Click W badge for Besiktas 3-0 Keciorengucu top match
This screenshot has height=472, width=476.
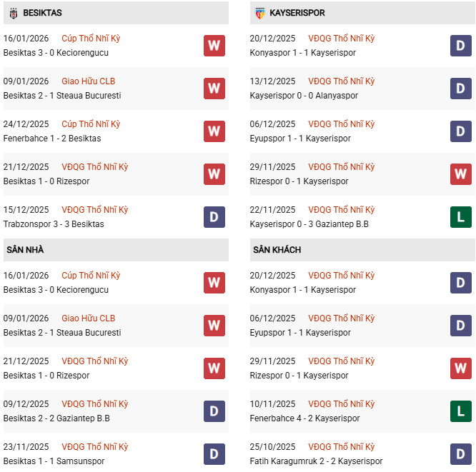(214, 46)
